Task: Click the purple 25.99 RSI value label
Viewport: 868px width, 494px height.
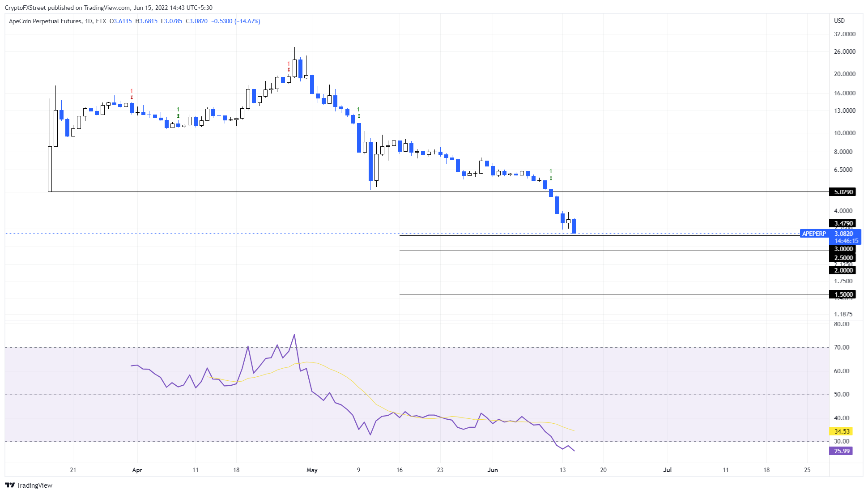Action: point(841,451)
